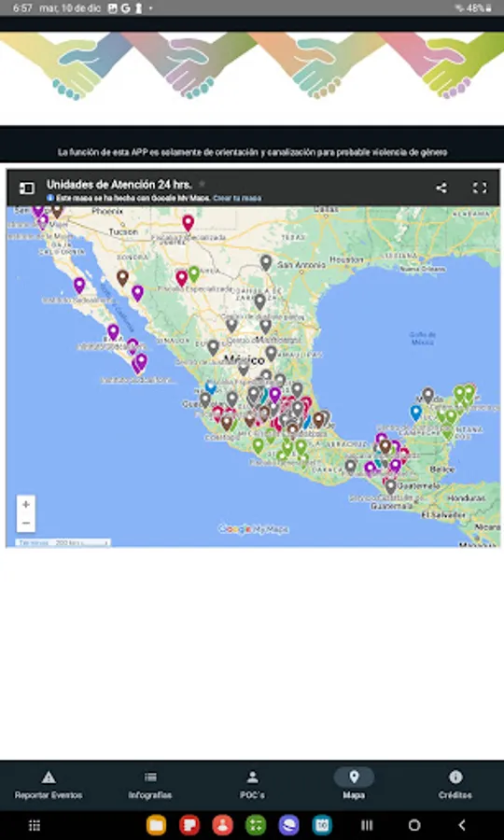Open the red Notes app in dock
504x840 pixels.
189,825
